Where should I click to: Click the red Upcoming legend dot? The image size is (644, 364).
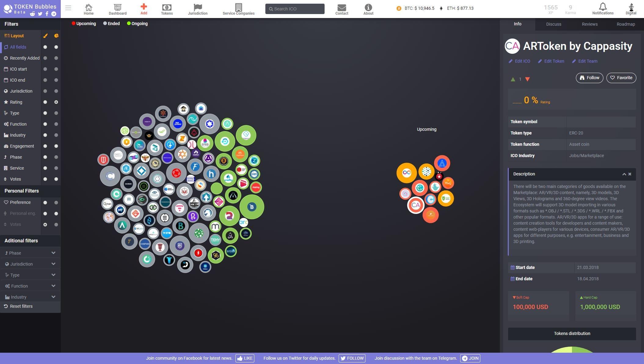[74, 24]
